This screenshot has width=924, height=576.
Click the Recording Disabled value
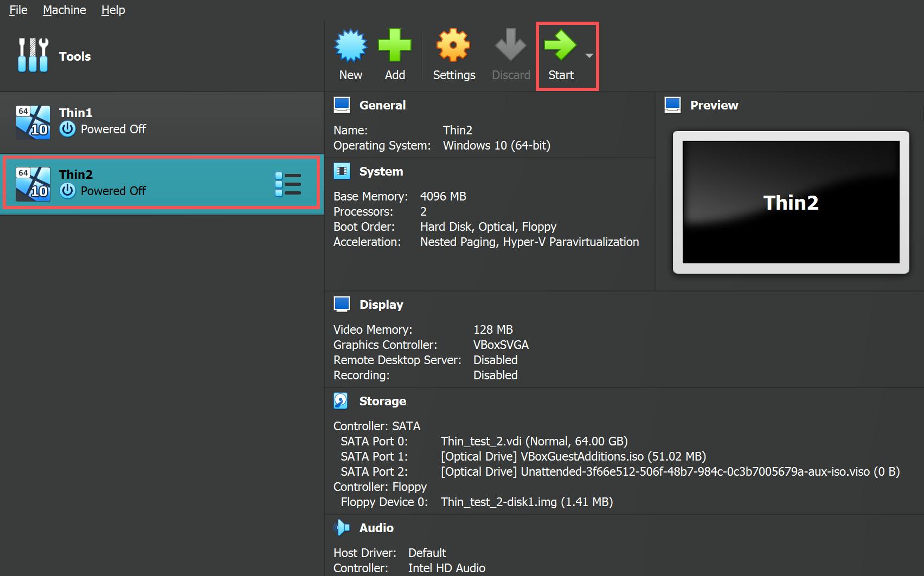pos(495,375)
